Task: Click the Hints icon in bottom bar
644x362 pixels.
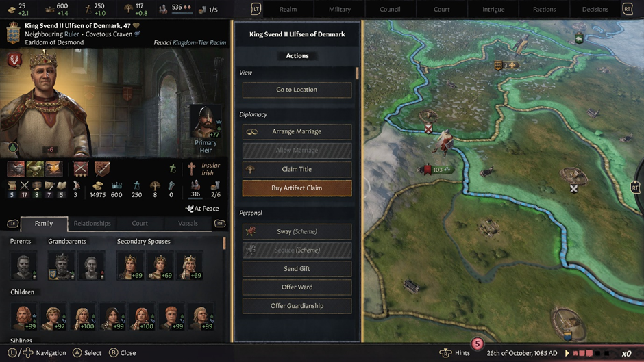Action: [x=445, y=353]
